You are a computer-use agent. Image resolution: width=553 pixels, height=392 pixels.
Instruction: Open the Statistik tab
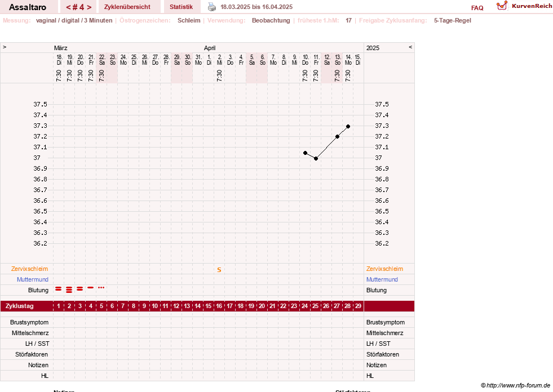click(182, 7)
